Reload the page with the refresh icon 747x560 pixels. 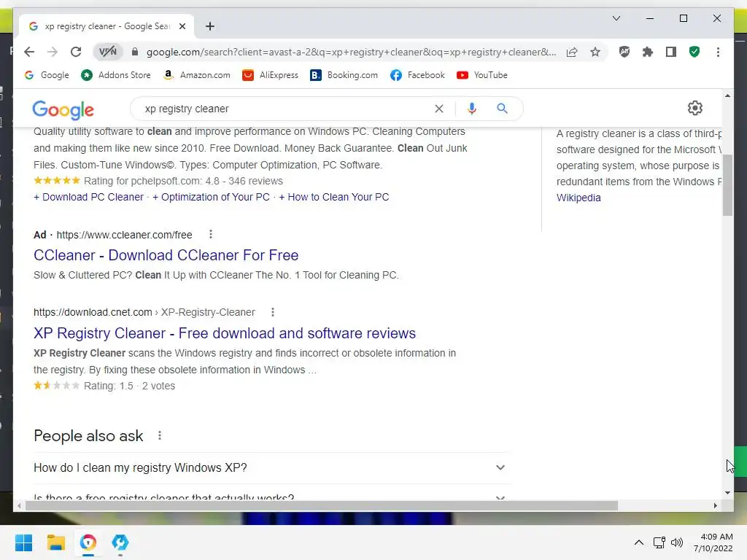tap(76, 52)
